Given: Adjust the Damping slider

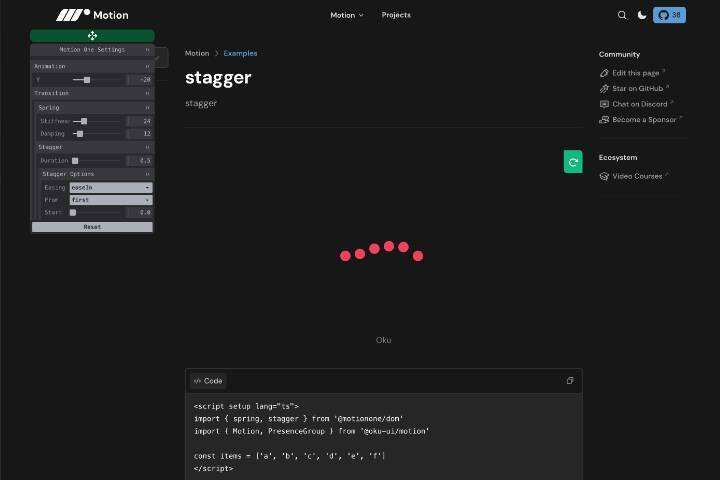Looking at the screenshot, I should [98, 134].
